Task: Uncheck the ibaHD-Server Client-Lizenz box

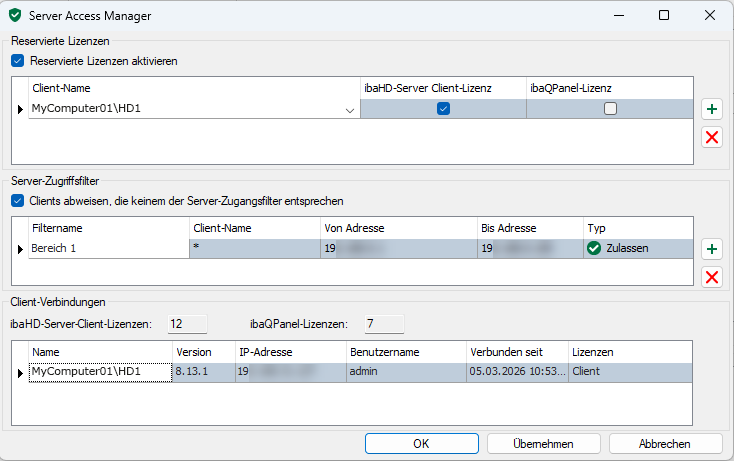Action: click(443, 109)
